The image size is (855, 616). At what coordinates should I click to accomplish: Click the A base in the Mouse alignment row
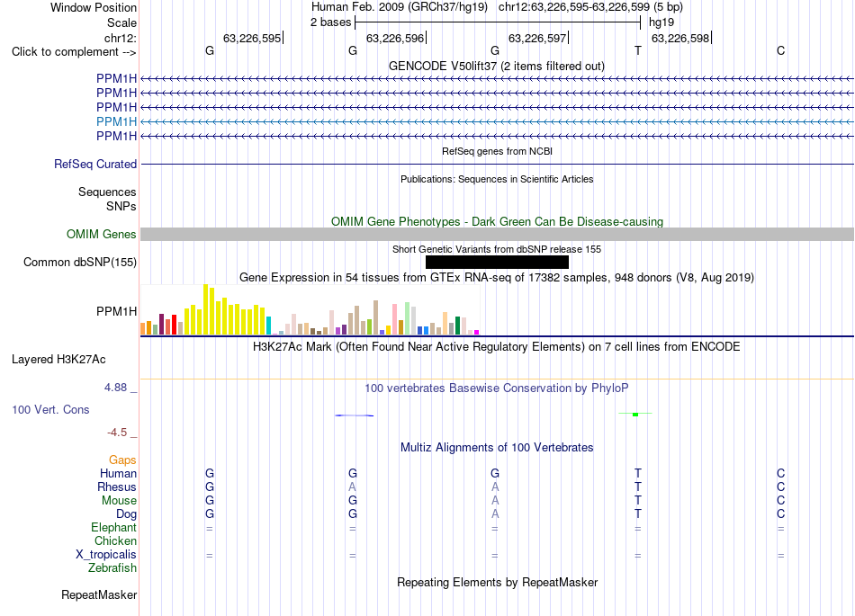(x=495, y=501)
